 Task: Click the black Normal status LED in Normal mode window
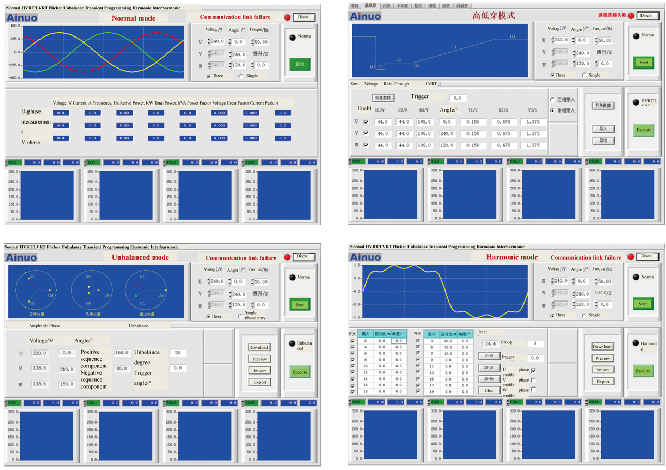292,37
